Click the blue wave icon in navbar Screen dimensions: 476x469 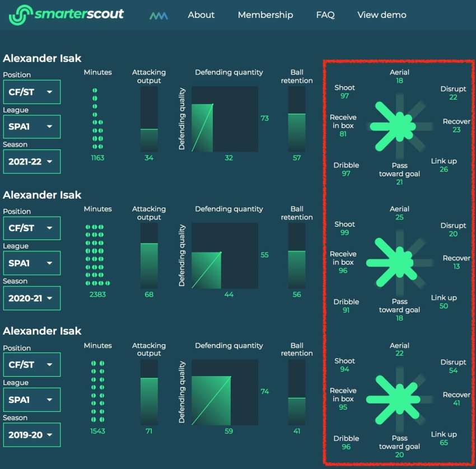pos(158,16)
